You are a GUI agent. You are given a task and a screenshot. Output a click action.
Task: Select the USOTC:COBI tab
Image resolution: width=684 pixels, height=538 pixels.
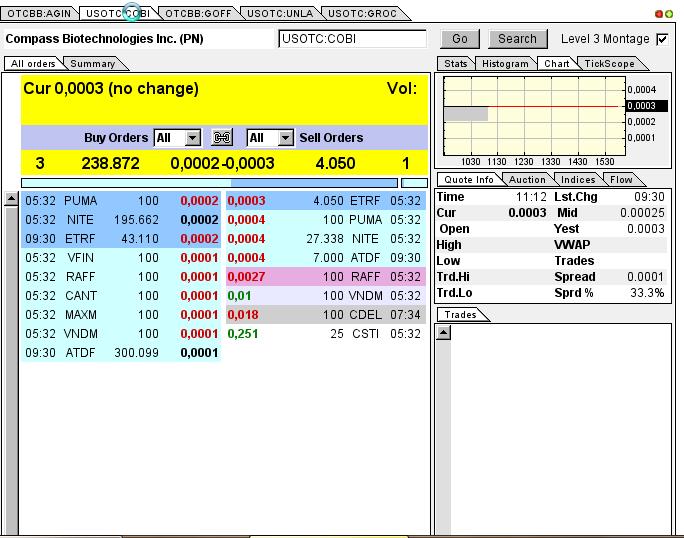pos(118,14)
